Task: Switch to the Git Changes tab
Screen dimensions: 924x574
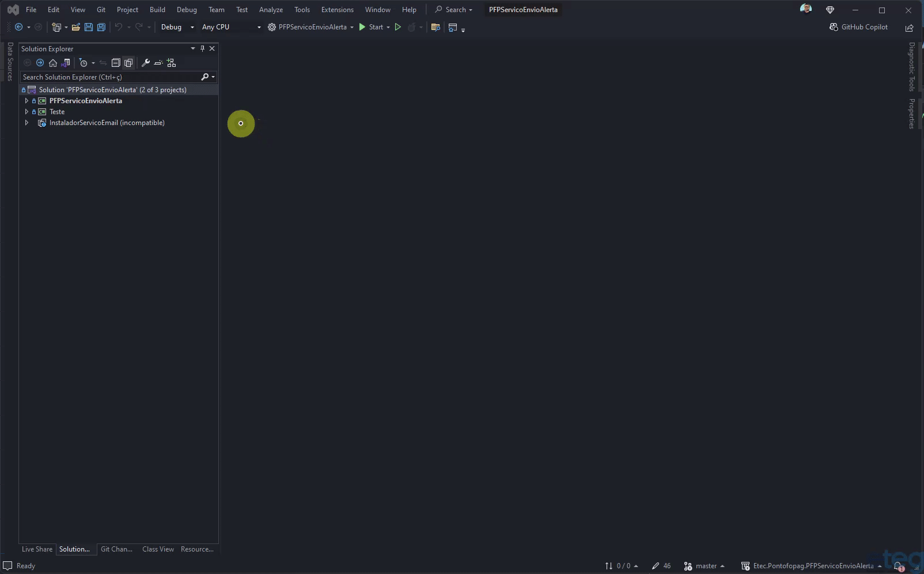Action: point(116,549)
